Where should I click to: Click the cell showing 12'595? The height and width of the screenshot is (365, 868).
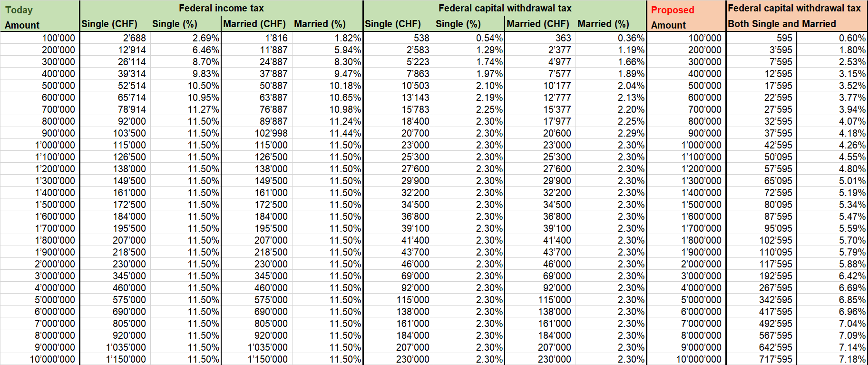click(761, 74)
